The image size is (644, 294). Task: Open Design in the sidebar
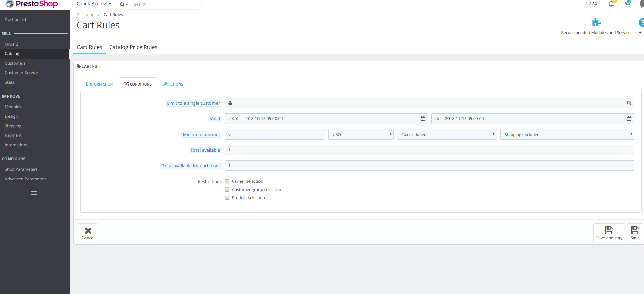[11, 116]
